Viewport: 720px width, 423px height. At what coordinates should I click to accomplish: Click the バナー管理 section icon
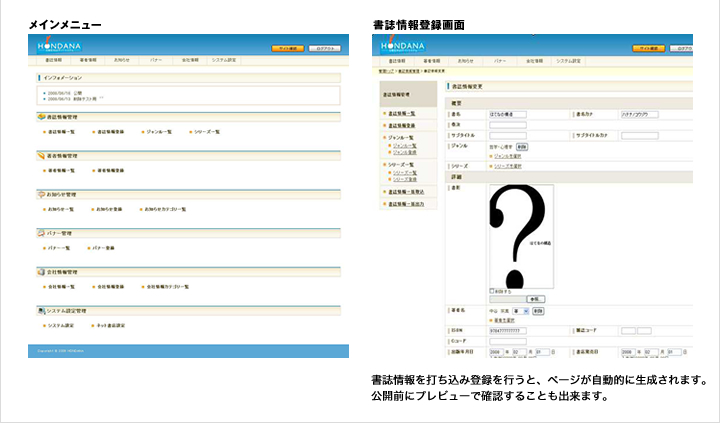tap(41, 233)
